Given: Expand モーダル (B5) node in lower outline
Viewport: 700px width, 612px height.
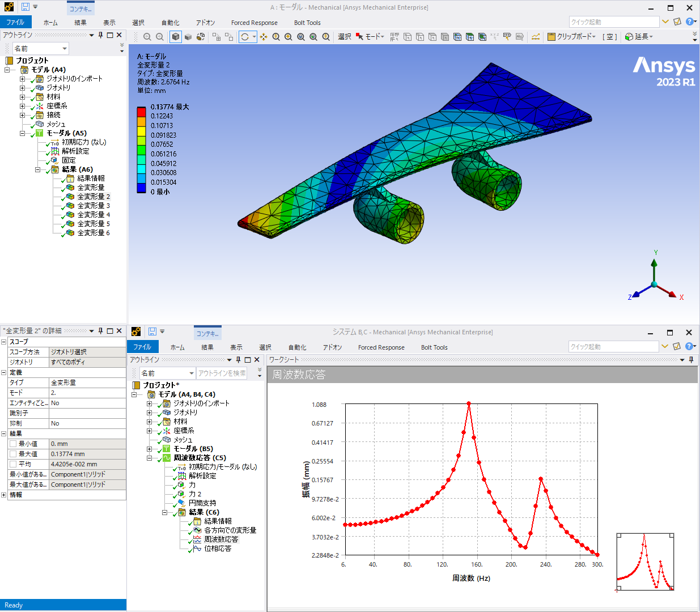Looking at the screenshot, I should tap(149, 449).
